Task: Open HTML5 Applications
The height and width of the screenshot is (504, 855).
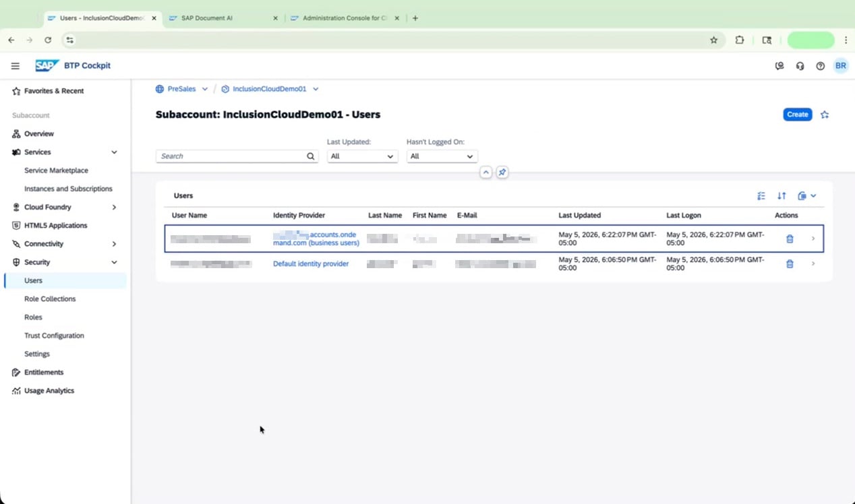Action: [x=55, y=226]
